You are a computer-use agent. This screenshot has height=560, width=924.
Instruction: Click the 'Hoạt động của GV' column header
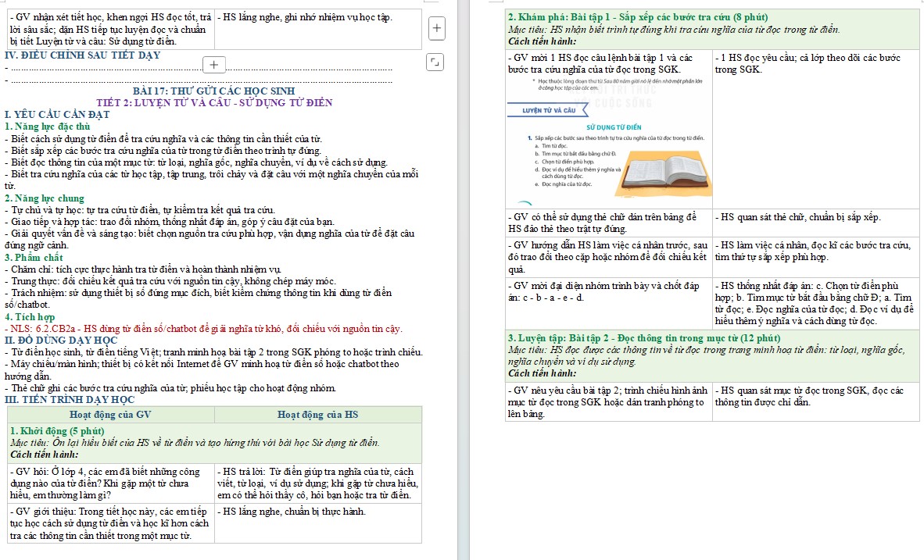[111, 415]
